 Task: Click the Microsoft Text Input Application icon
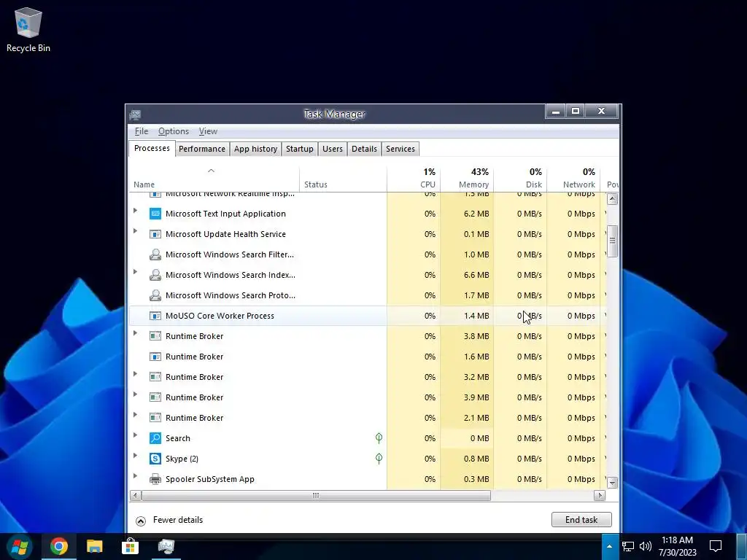[155, 214]
